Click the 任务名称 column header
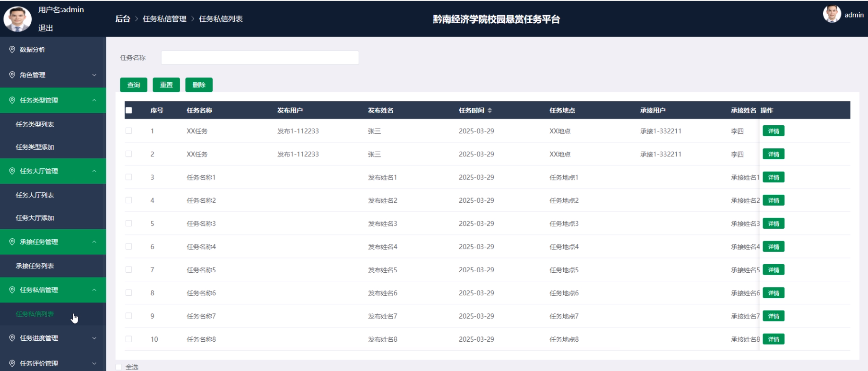The height and width of the screenshot is (371, 868). tap(199, 110)
